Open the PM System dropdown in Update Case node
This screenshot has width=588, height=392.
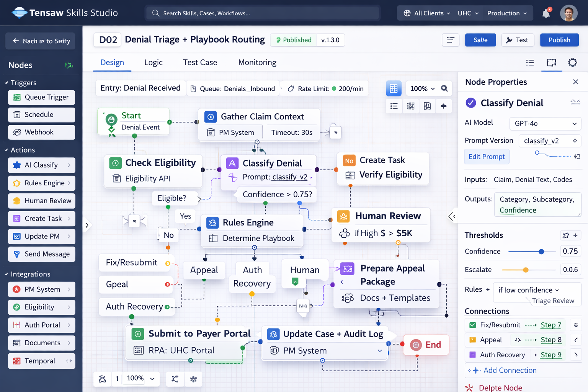[x=379, y=351]
